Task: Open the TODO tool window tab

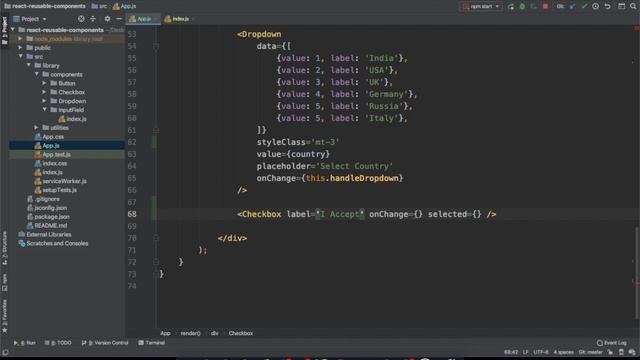Action: tap(58, 343)
